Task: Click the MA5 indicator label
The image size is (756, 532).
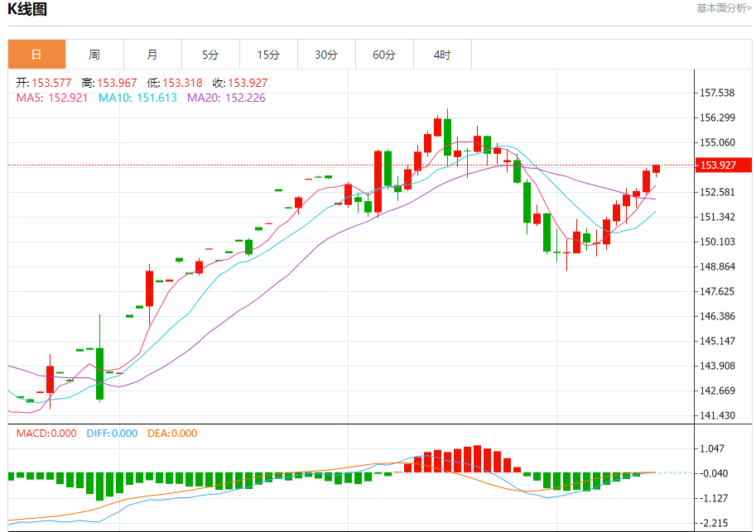Action: pos(52,98)
